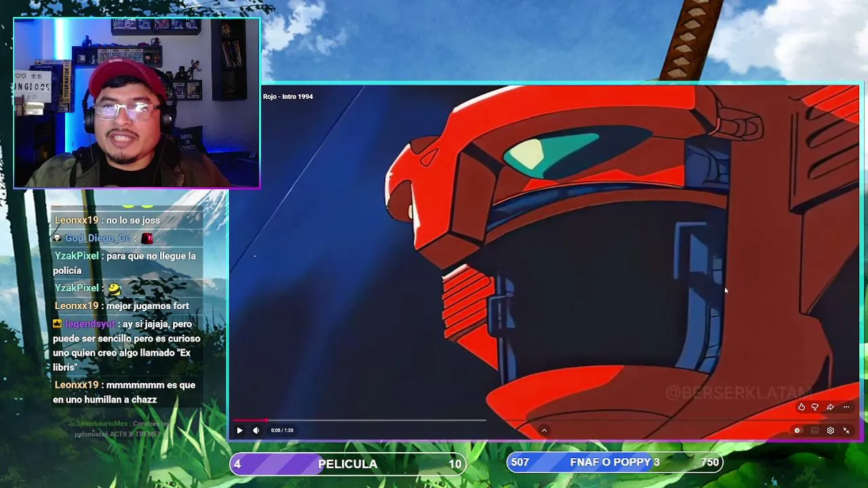Click the yellow emote in YzakPixel's message
This screenshot has height=488, width=868.
(114, 289)
